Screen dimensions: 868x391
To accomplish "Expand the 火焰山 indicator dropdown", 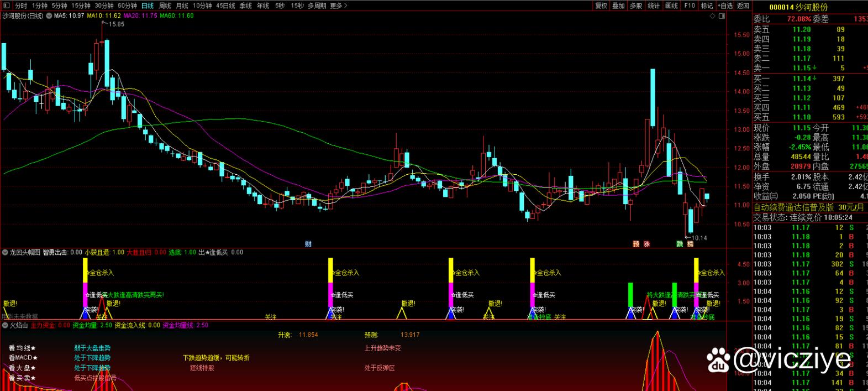I will point(5,325).
